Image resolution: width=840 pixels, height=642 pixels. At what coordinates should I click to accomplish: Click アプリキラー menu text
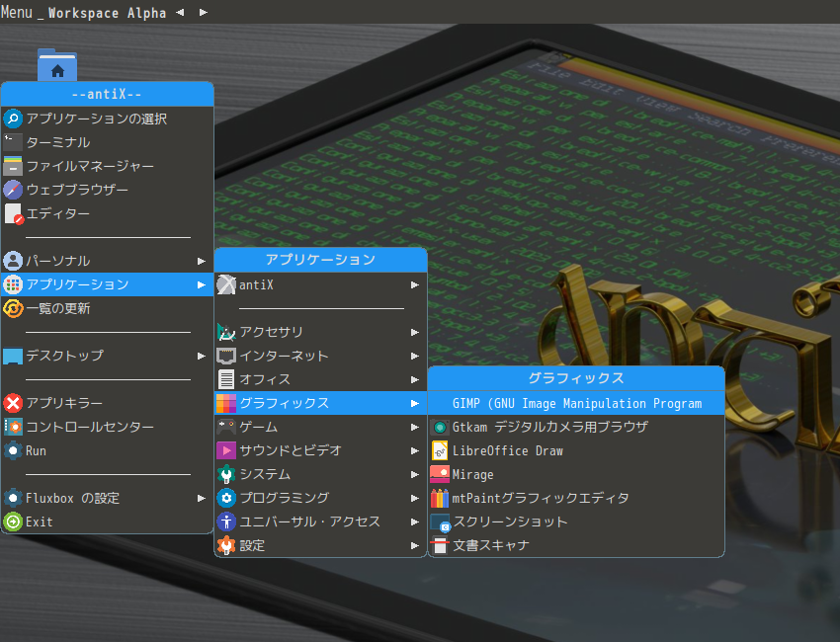coord(64,403)
